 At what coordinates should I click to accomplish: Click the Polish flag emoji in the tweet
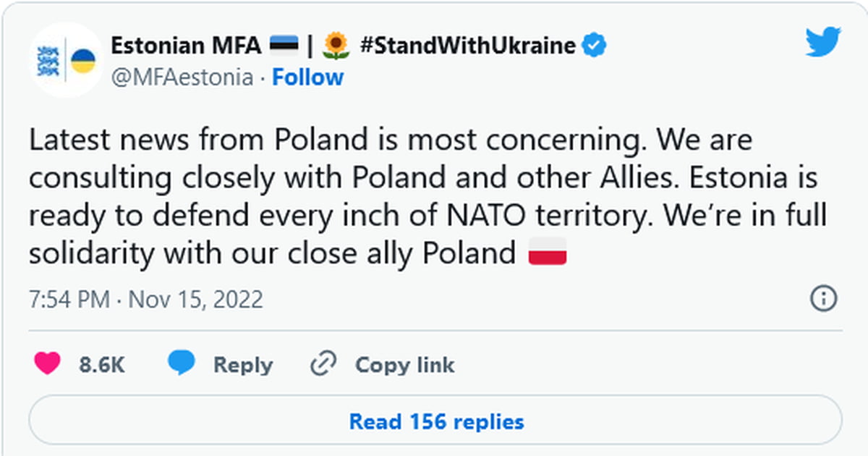[x=548, y=253]
